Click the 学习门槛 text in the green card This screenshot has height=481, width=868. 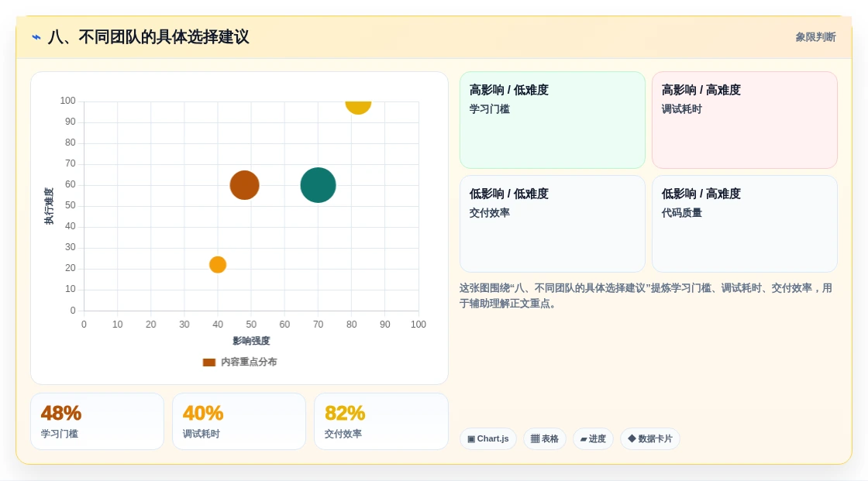tap(489, 109)
